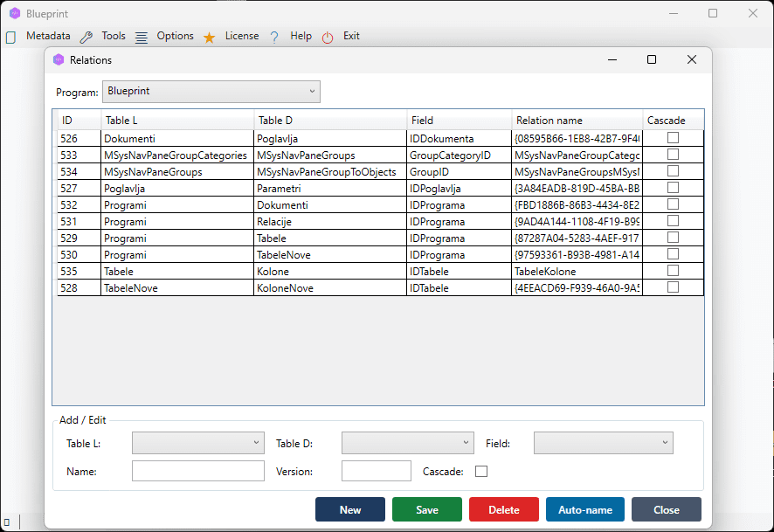774x532 pixels.
Task: Click the Blueprint app icon in the title bar
Action: pos(14,13)
